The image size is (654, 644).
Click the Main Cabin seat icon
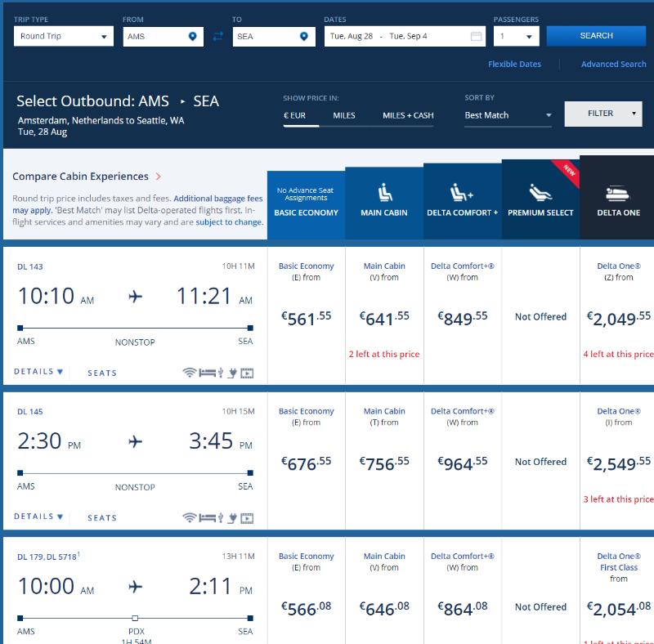(384, 192)
